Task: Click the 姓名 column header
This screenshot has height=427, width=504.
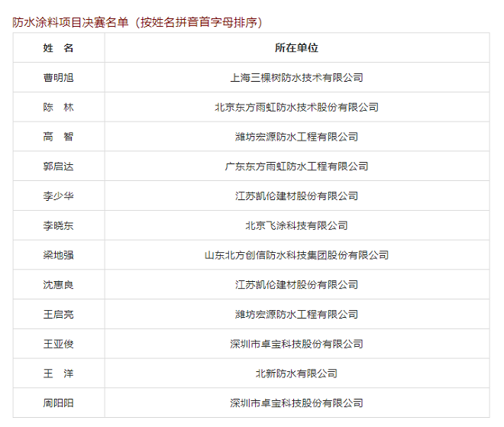Action: coord(58,48)
